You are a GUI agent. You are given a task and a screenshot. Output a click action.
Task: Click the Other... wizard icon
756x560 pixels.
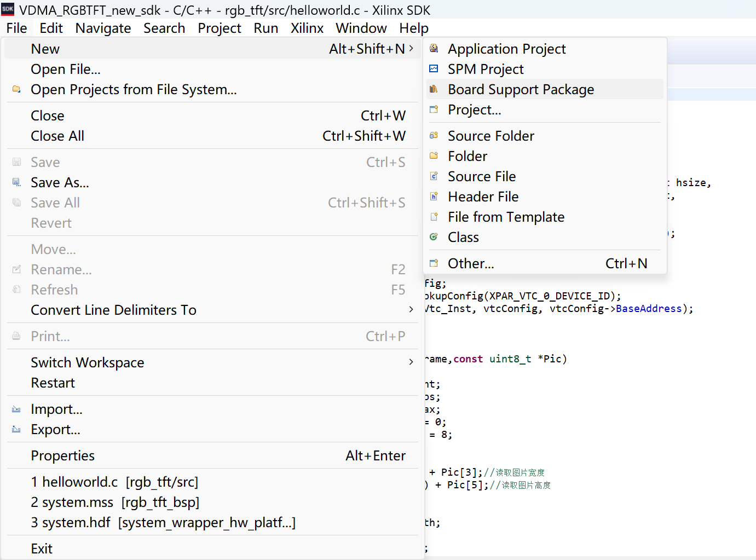[434, 263]
